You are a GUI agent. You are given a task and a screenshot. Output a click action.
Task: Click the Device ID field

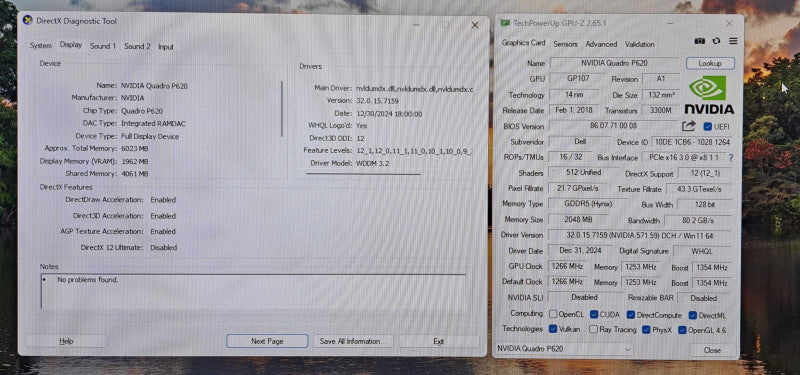click(x=691, y=142)
